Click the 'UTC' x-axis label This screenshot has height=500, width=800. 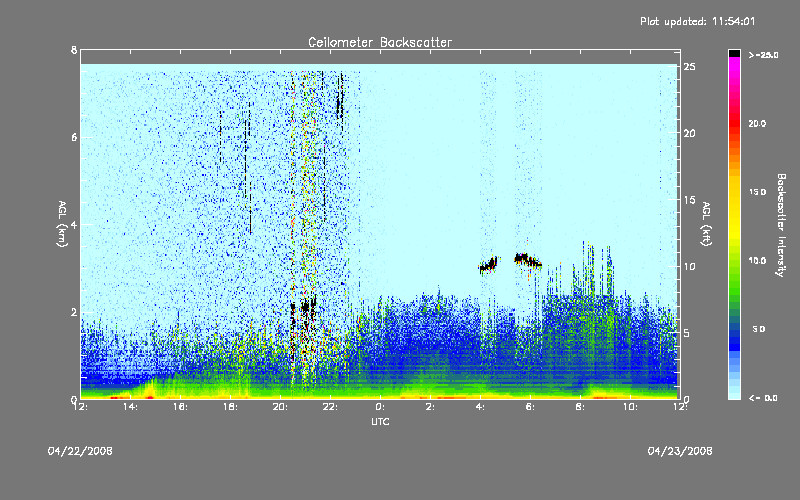pos(380,421)
